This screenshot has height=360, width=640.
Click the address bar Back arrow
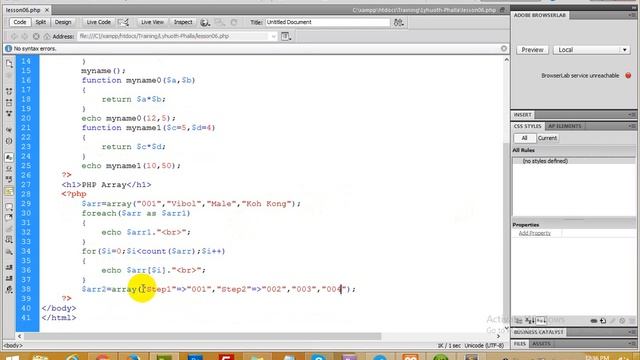pos(14,36)
